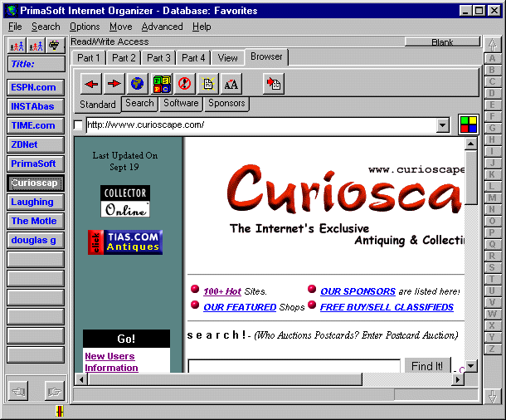506x420 pixels.
Task: Click the browser Back arrow icon
Action: (90, 83)
